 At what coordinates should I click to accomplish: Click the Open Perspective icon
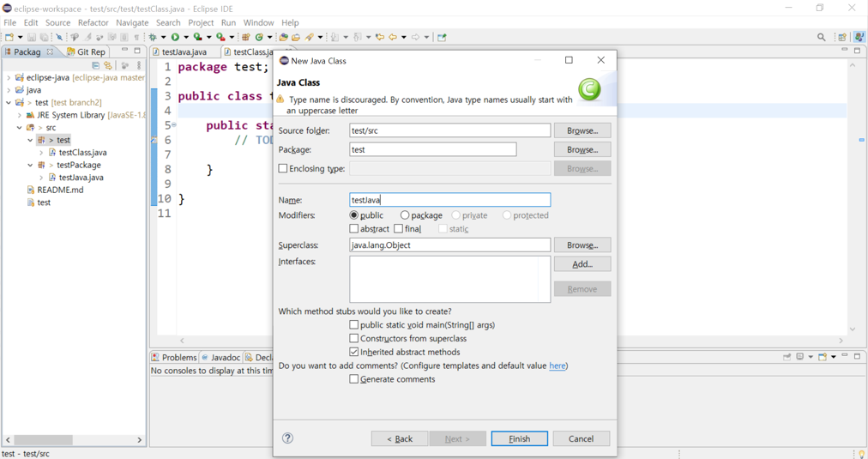click(x=842, y=37)
